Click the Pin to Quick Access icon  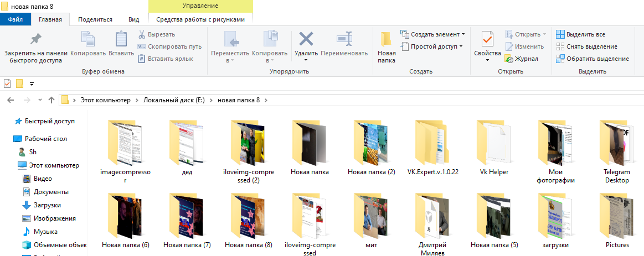(35, 39)
